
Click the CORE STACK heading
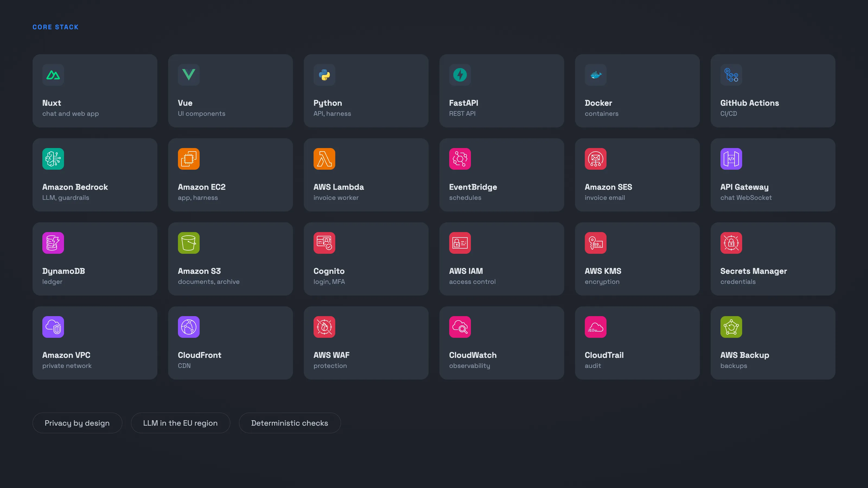(x=56, y=27)
